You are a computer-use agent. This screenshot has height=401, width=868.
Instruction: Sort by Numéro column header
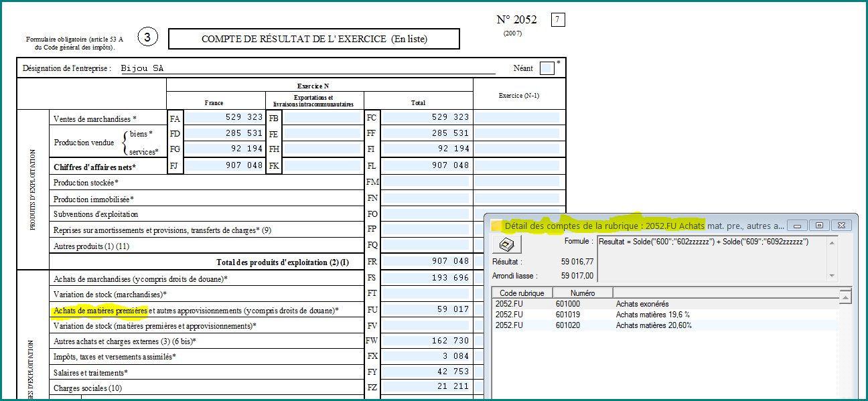[583, 293]
